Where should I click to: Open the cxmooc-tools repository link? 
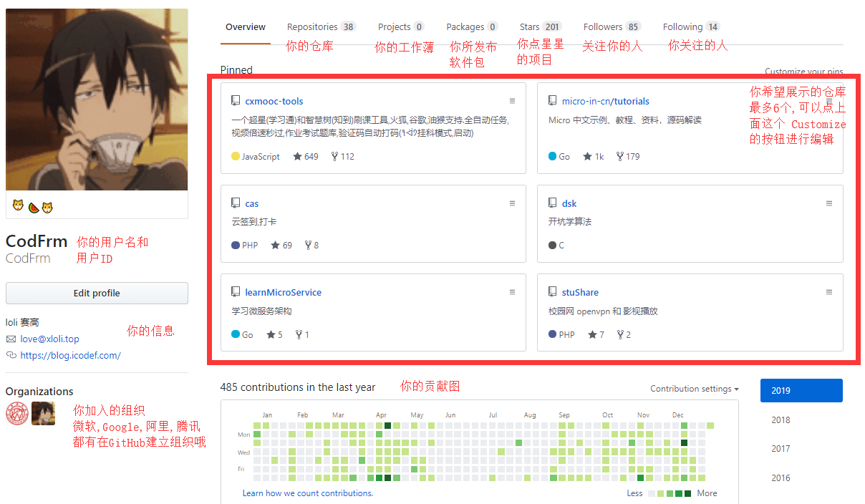coord(274,102)
